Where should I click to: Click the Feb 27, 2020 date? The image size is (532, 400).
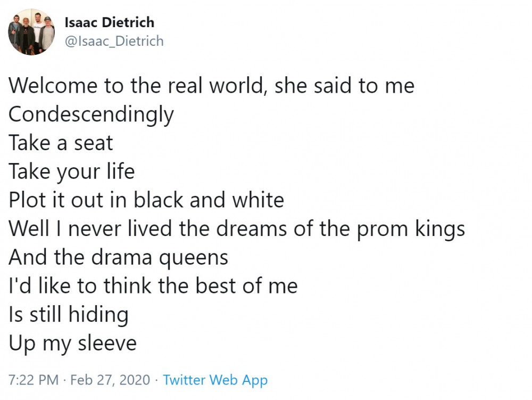(x=110, y=380)
